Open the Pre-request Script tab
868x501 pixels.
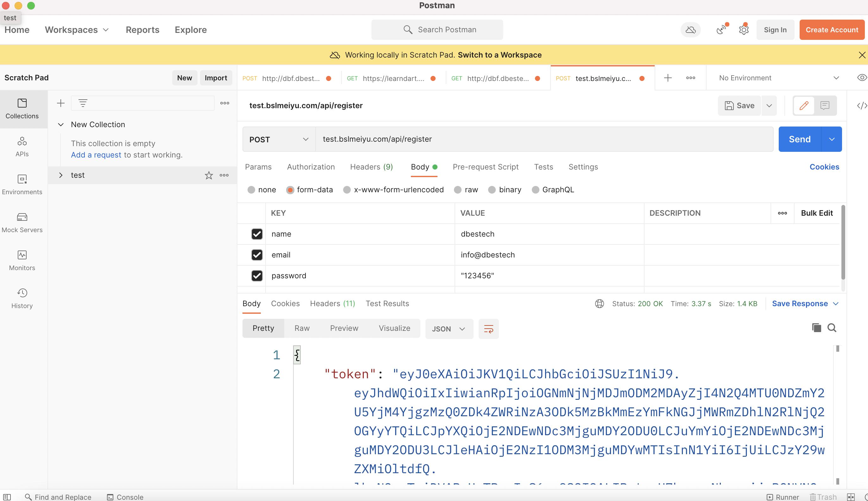[x=486, y=167]
